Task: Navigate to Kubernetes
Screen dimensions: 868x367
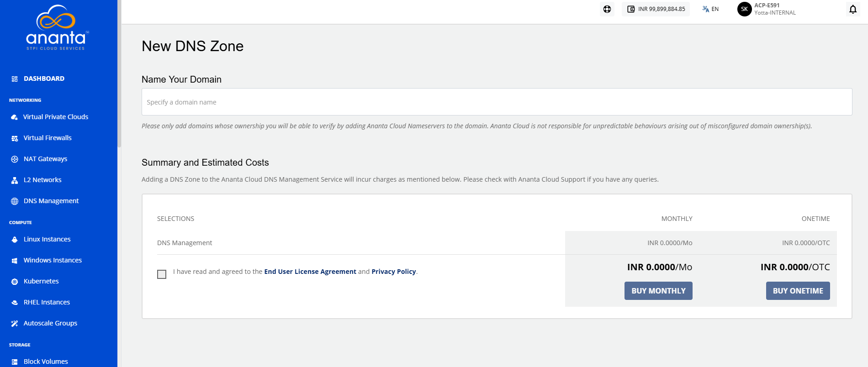Action: point(41,281)
